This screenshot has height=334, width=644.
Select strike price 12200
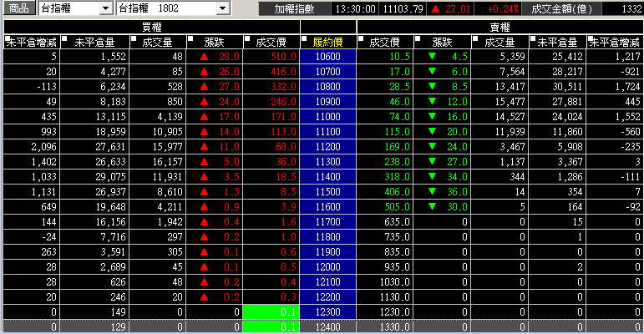tap(327, 297)
